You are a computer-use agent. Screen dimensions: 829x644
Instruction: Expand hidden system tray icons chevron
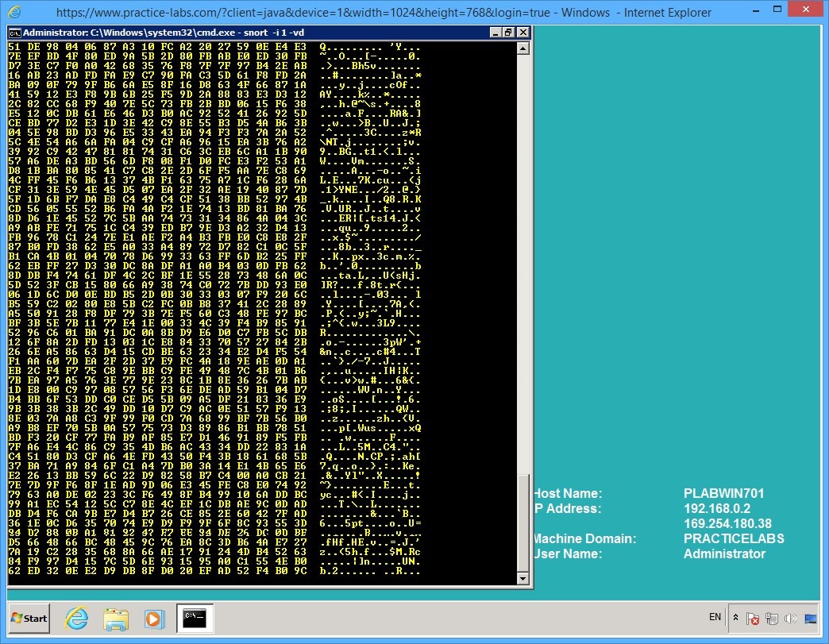click(x=735, y=617)
